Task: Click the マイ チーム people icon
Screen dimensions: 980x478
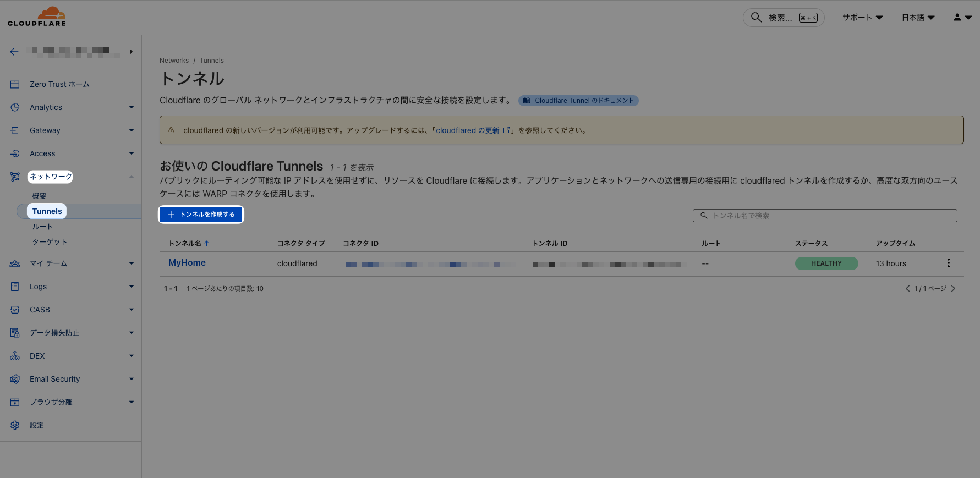Action: 15,263
